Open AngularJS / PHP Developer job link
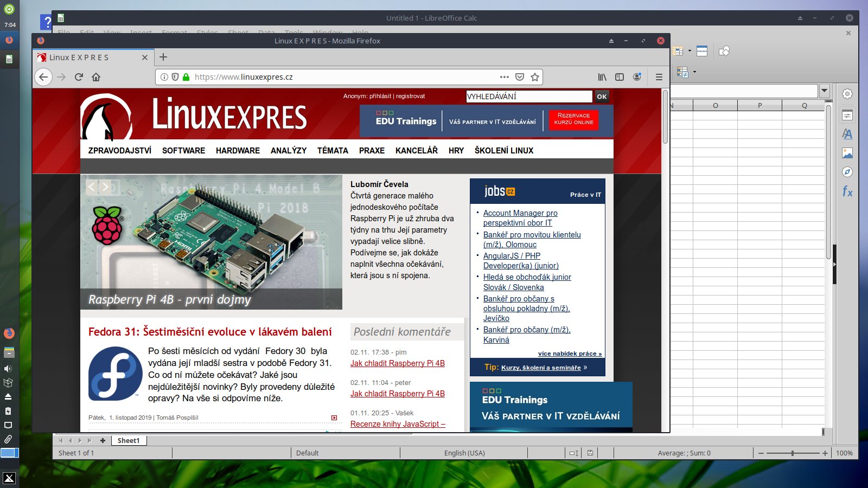The image size is (868, 488). click(x=521, y=261)
